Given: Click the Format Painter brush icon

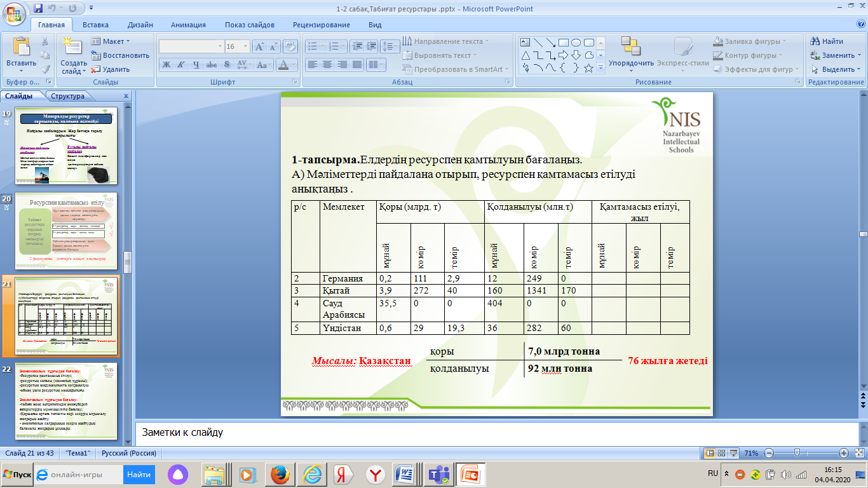Looking at the screenshot, I should [x=45, y=69].
